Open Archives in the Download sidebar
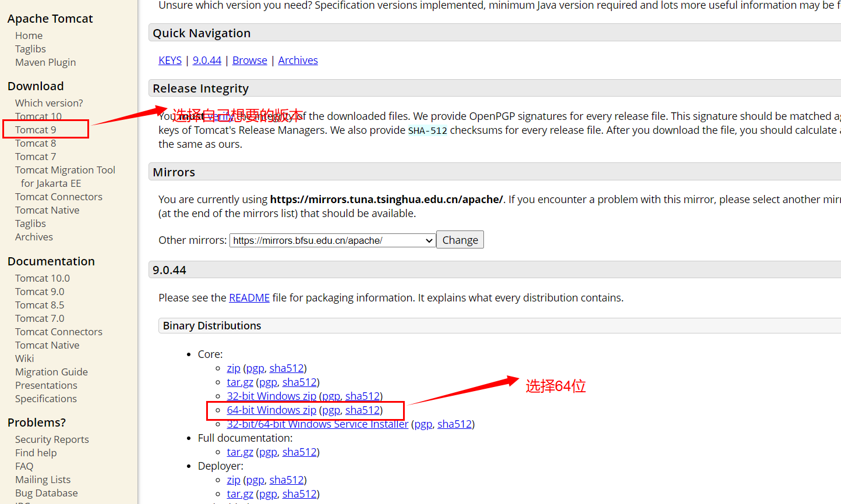841x504 pixels. coord(34,237)
